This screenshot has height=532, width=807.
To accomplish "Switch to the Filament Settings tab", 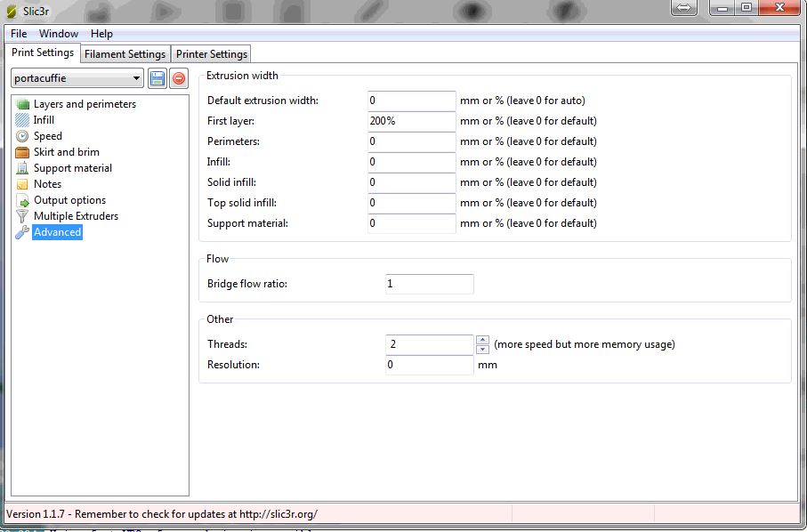I will (x=125, y=54).
